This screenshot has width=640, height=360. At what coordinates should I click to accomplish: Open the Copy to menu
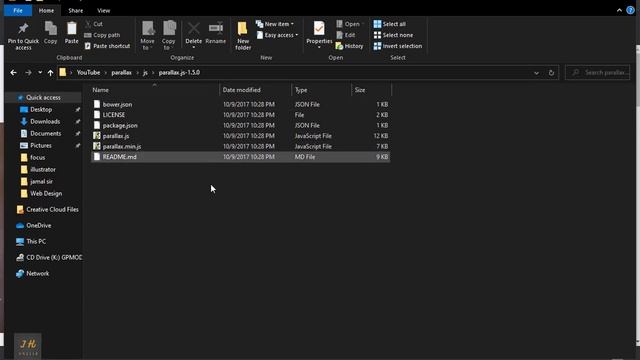coord(168,36)
